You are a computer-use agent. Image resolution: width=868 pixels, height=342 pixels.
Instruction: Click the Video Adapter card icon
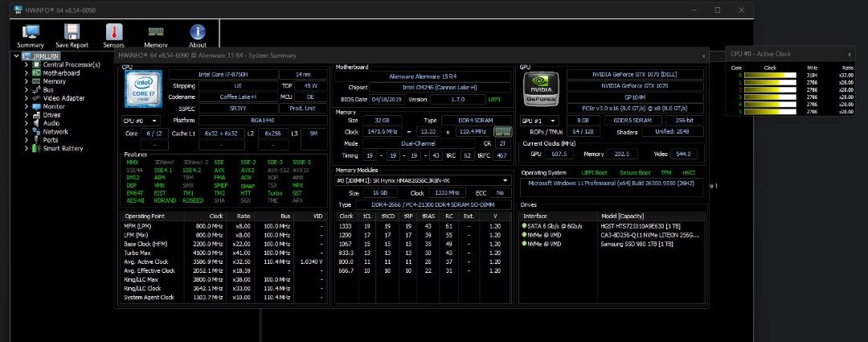[36, 98]
